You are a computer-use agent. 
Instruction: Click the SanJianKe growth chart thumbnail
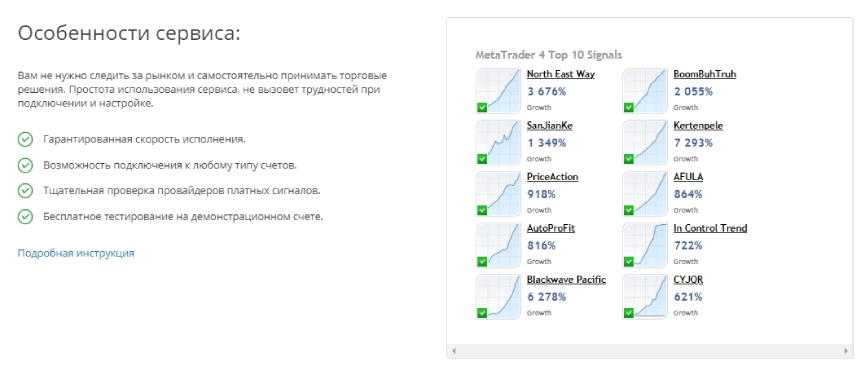click(x=498, y=142)
